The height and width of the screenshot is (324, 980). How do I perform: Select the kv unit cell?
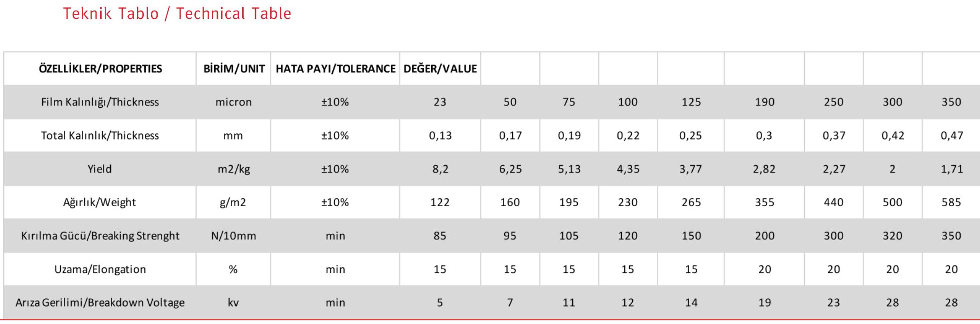(x=234, y=302)
